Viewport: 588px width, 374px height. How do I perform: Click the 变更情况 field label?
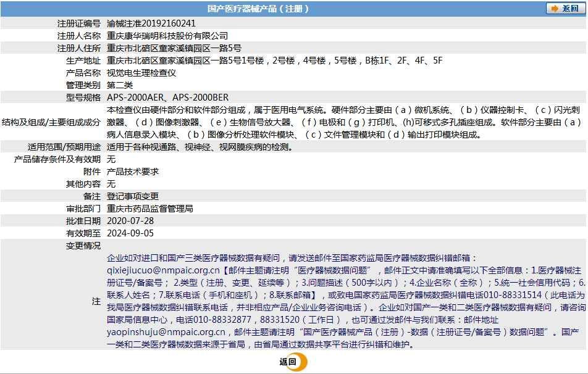pos(83,246)
